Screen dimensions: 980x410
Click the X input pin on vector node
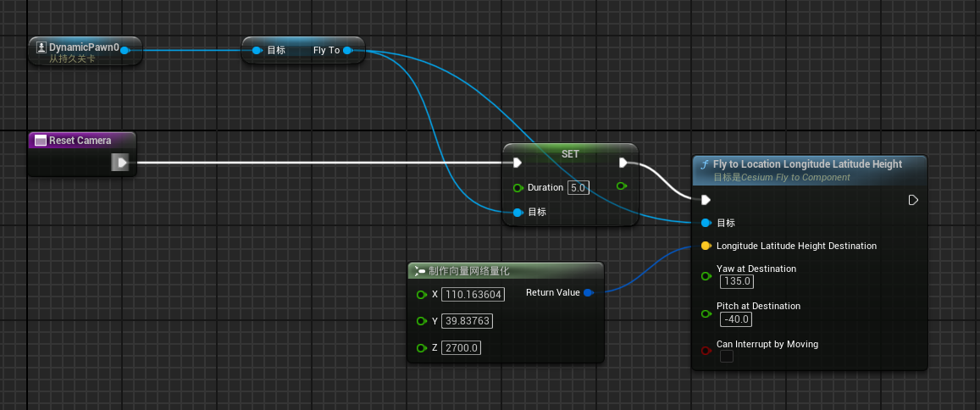421,295
